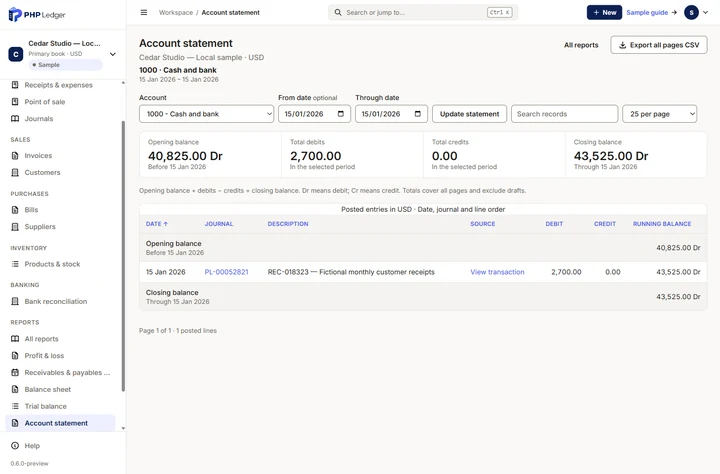Click View transaction link

click(497, 272)
